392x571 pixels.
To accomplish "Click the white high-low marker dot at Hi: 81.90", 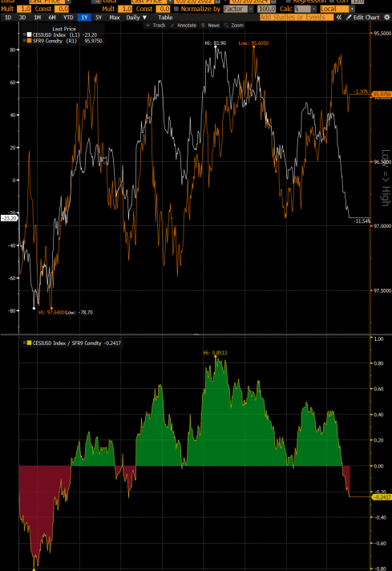I will coord(216,47).
